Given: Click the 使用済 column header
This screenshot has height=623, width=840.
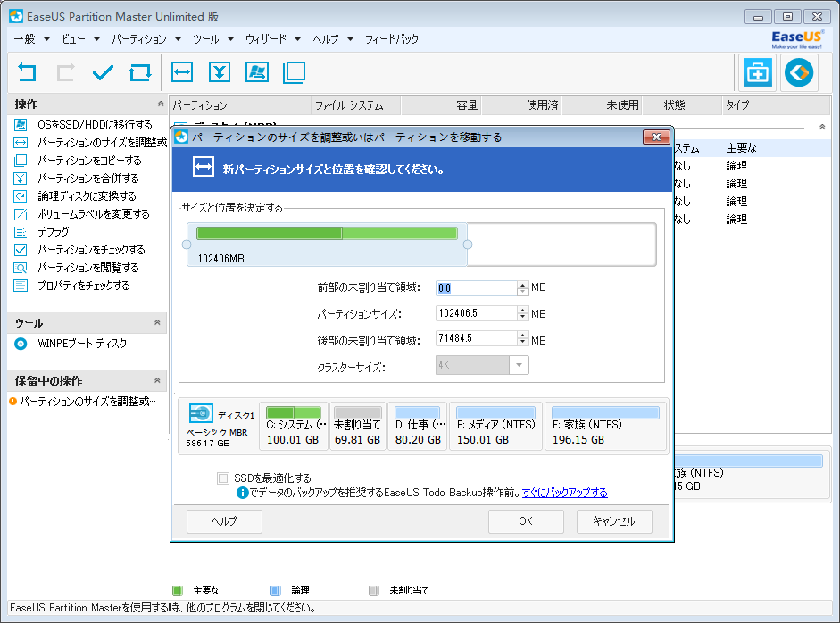Looking at the screenshot, I should point(522,105).
